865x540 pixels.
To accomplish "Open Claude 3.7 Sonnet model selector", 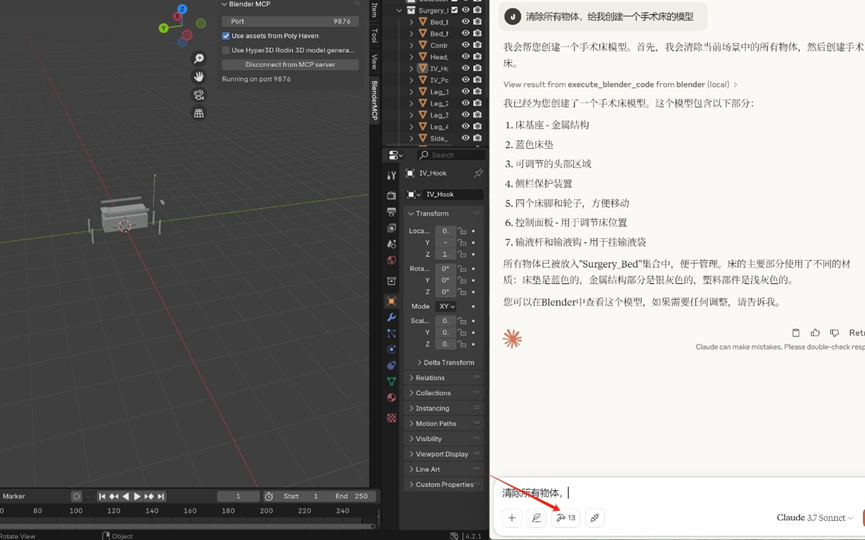I will [x=814, y=517].
